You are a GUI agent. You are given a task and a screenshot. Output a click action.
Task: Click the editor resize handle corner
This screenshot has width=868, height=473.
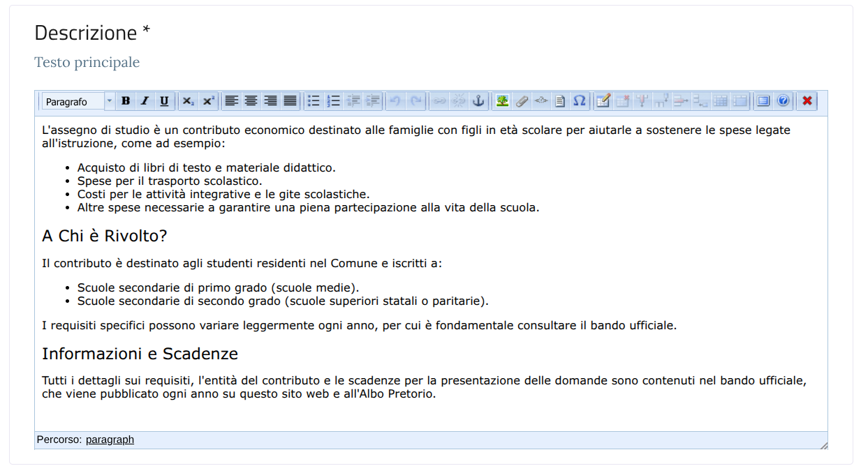pyautogui.click(x=823, y=445)
